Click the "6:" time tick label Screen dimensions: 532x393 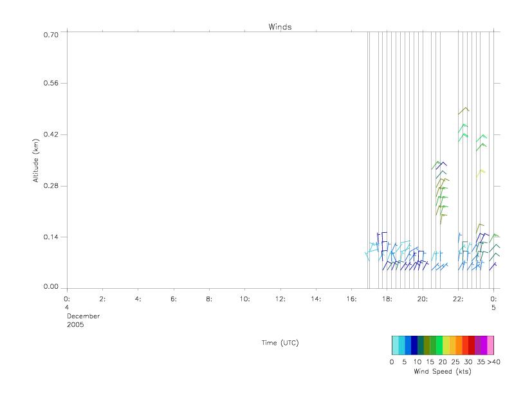pyautogui.click(x=174, y=299)
